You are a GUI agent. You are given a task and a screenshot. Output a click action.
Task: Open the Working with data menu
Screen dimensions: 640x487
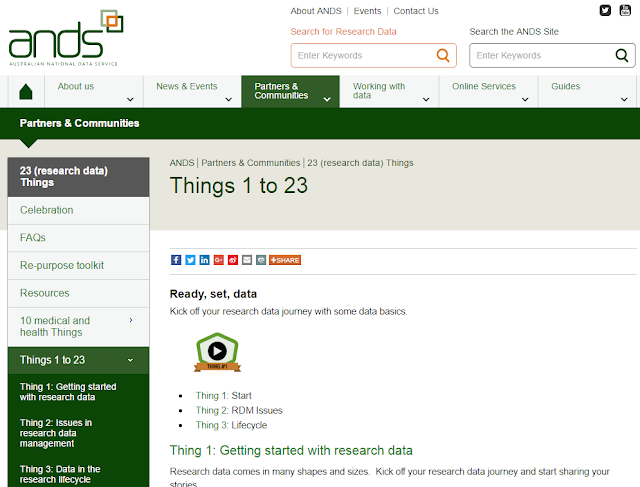[x=389, y=91]
